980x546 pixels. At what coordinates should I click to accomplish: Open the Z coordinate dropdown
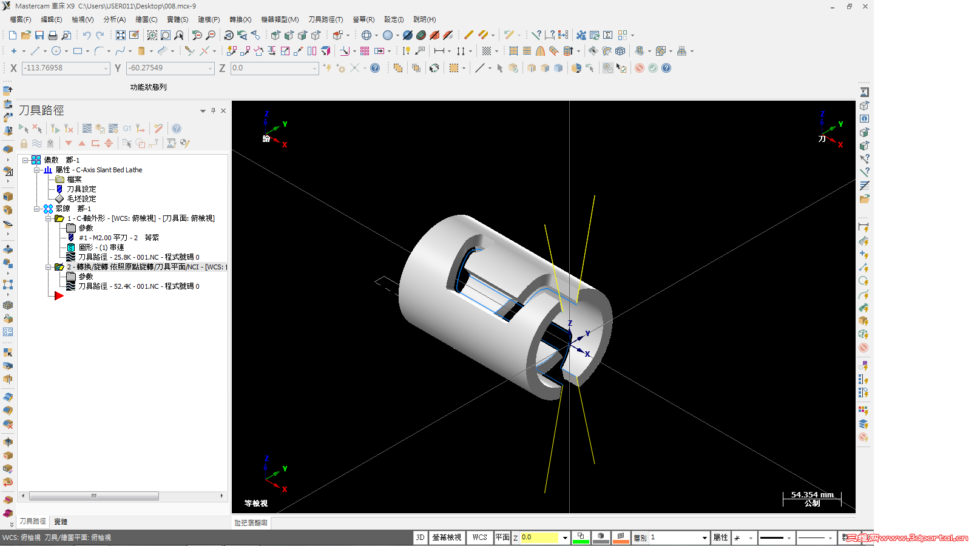[x=315, y=69]
